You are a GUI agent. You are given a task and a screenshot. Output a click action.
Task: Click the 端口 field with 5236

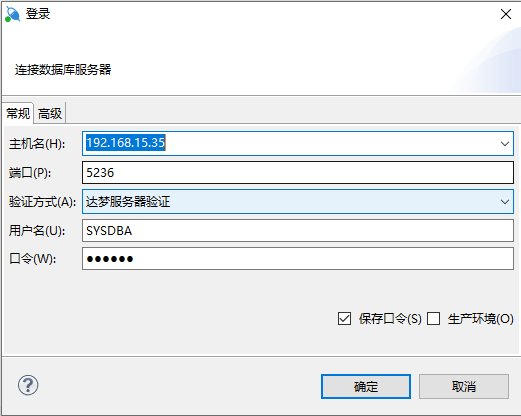(x=298, y=172)
